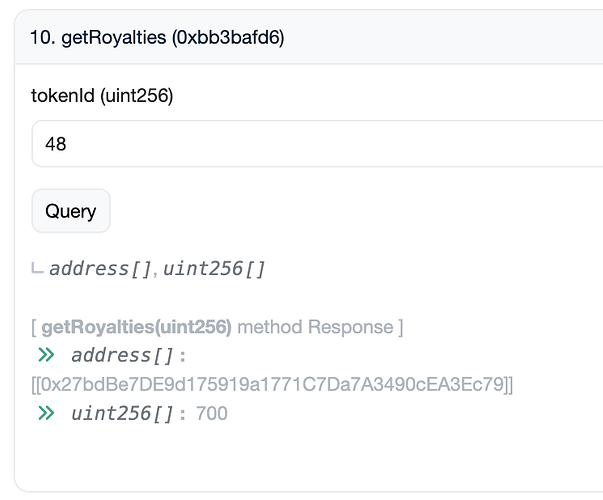Click the Query button

71,211
